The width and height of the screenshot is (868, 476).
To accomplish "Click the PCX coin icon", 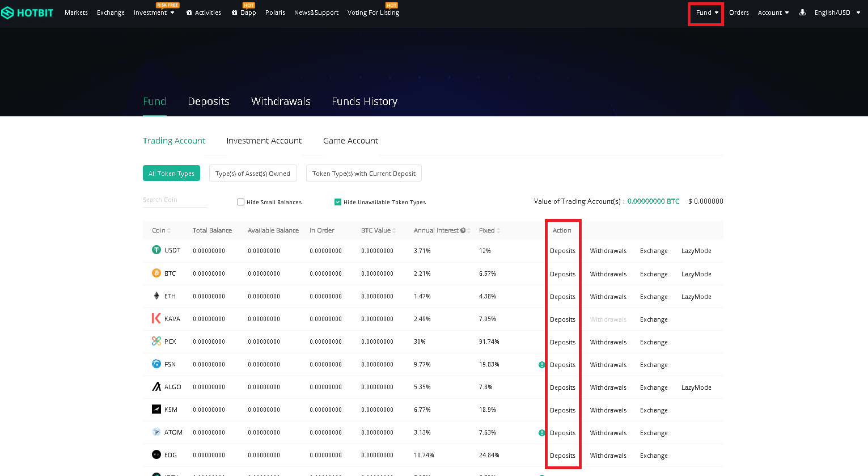I will point(156,341).
